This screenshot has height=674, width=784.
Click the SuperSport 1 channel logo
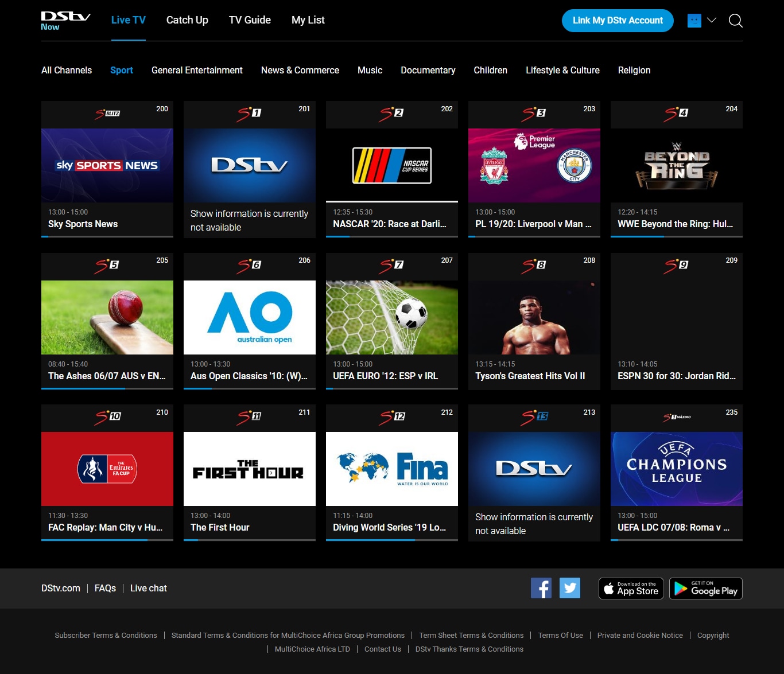(249, 114)
